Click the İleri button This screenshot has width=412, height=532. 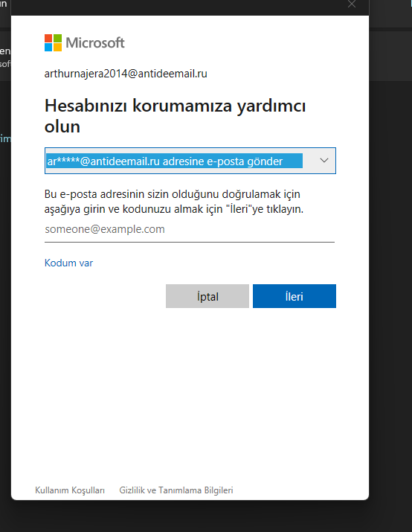pyautogui.click(x=294, y=296)
